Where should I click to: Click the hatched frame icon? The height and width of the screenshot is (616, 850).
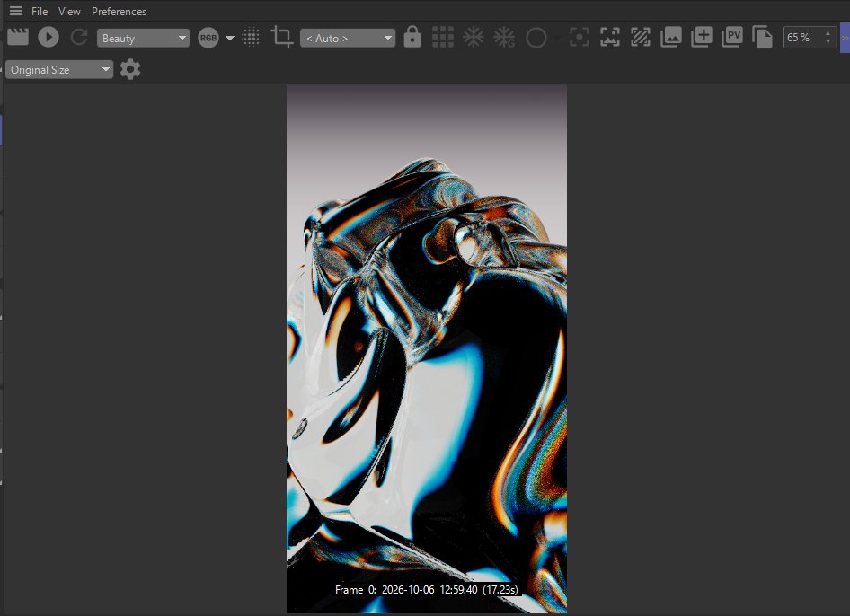(641, 38)
